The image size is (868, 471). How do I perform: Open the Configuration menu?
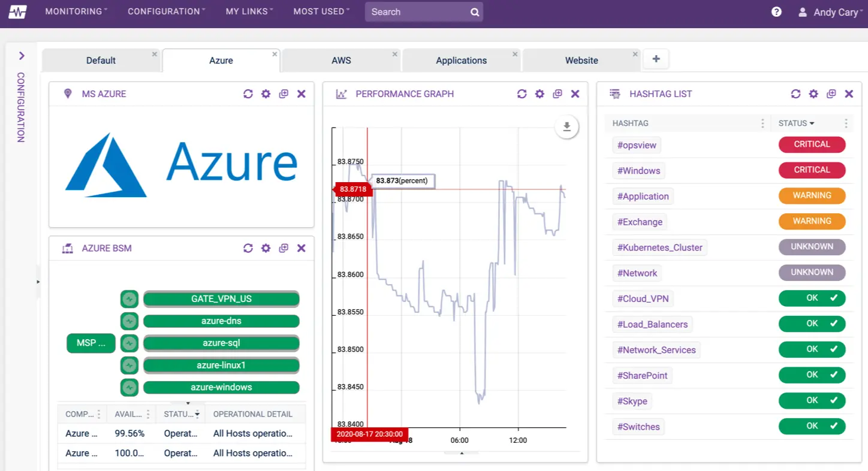pos(167,11)
